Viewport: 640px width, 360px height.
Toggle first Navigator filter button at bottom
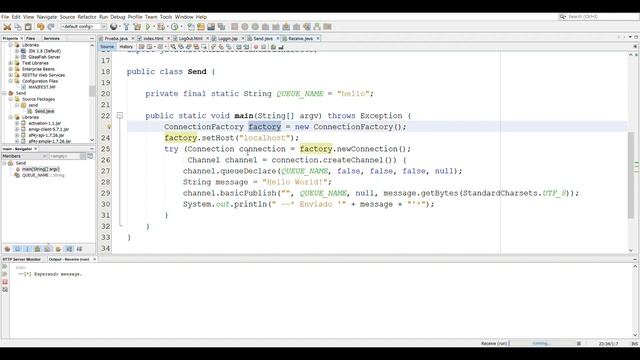point(7,249)
